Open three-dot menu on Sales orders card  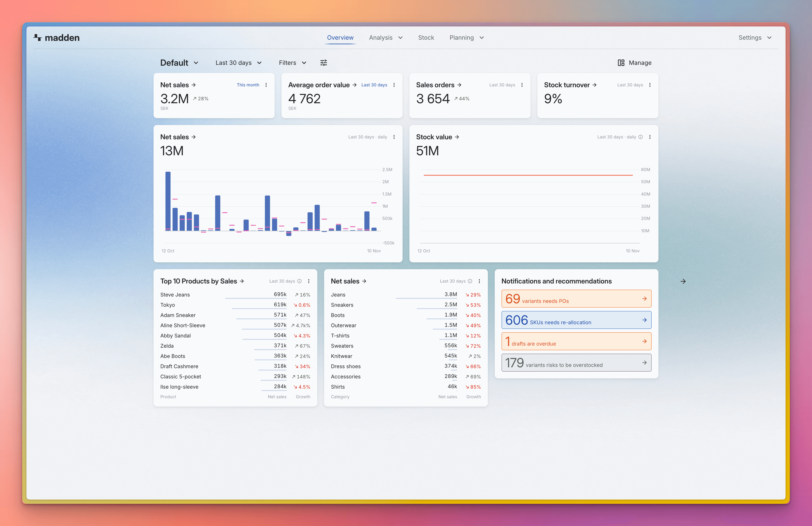pos(522,85)
